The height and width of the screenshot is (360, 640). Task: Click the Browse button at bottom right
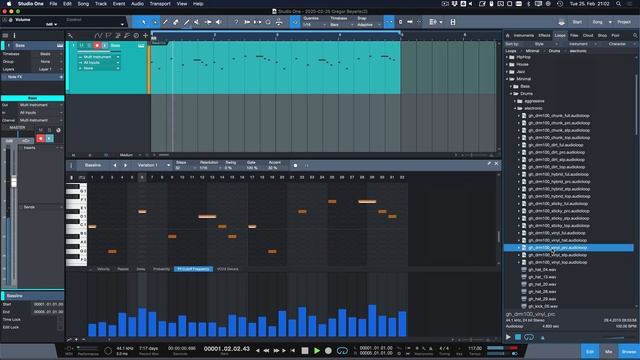tap(629, 351)
